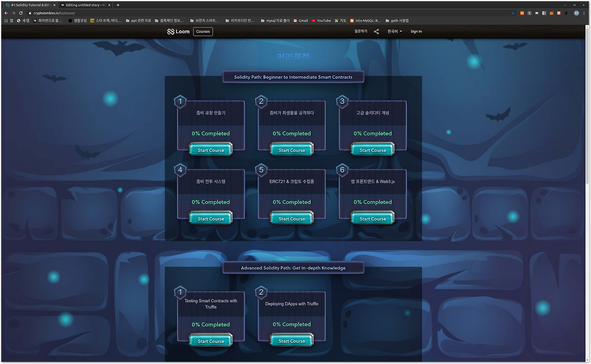Open the share icon in the header
The width and height of the screenshot is (591, 364).
[376, 31]
